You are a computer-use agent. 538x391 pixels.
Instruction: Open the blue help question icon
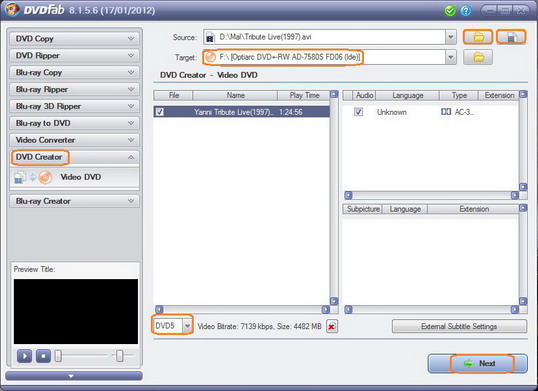tap(466, 11)
